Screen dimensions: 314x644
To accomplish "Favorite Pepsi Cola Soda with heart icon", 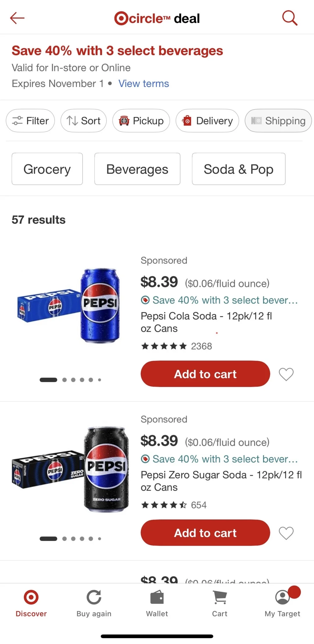I will [286, 374].
